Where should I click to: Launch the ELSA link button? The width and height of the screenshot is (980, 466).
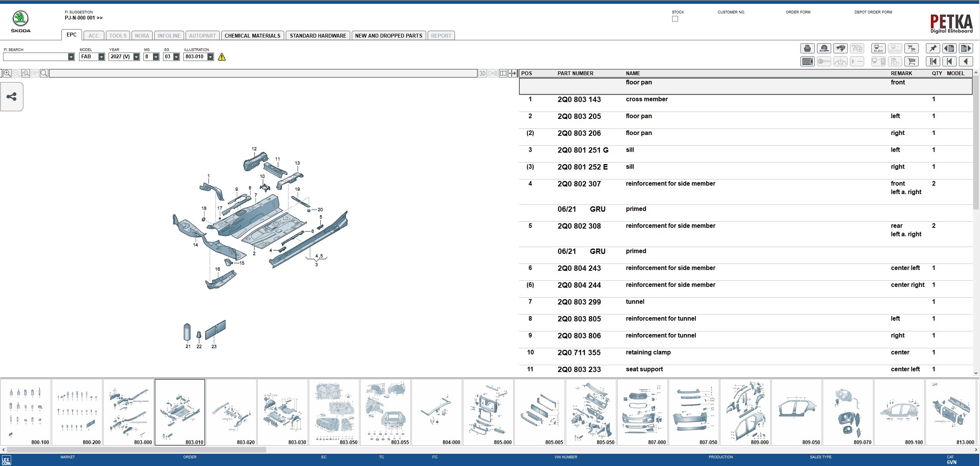pyautogui.click(x=878, y=48)
